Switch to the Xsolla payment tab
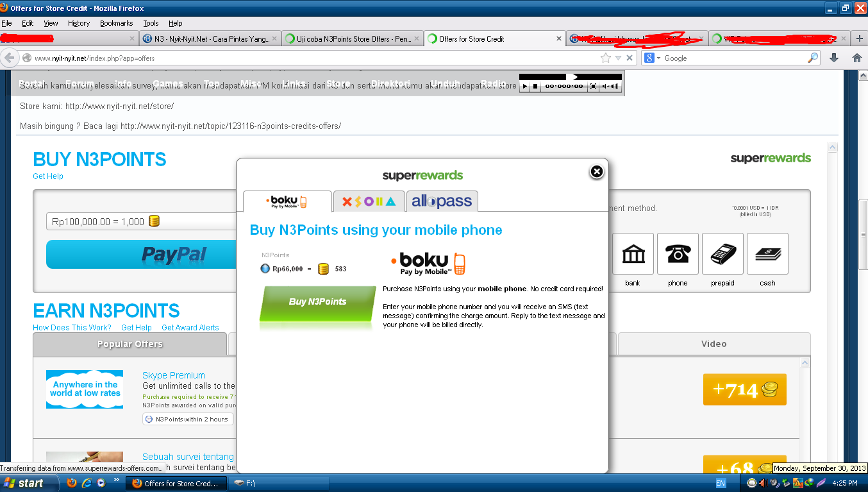The image size is (868, 492). click(369, 201)
